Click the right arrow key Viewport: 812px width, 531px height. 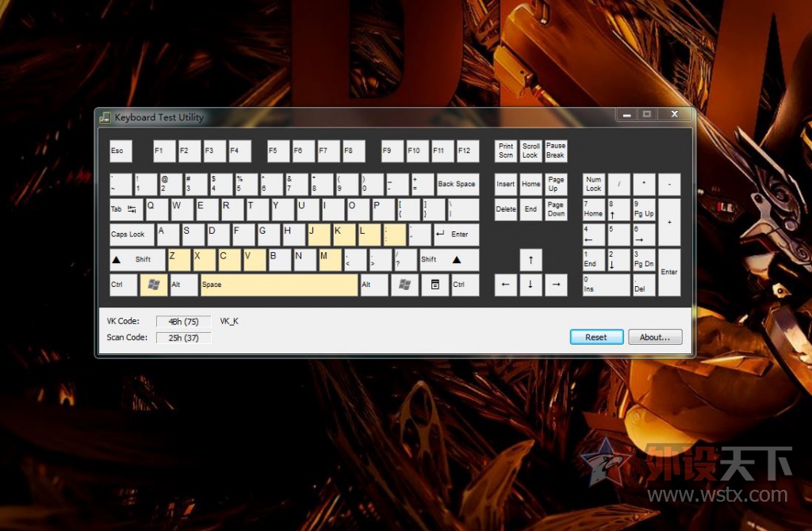pyautogui.click(x=556, y=285)
